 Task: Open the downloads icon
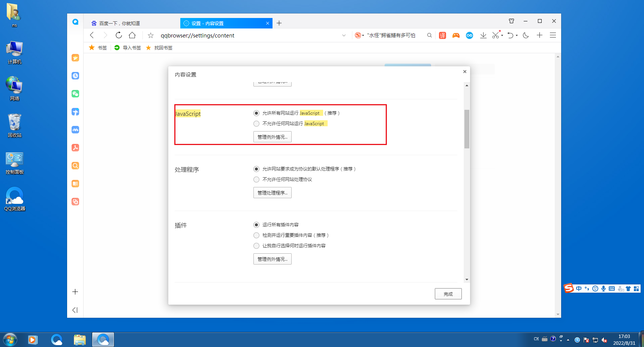[x=483, y=35]
